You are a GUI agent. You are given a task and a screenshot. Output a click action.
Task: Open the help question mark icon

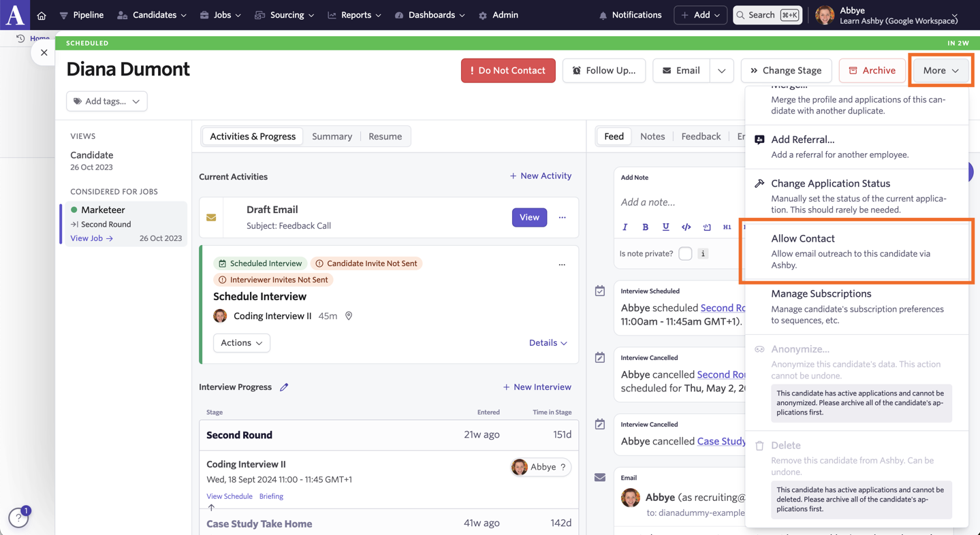coord(18,519)
